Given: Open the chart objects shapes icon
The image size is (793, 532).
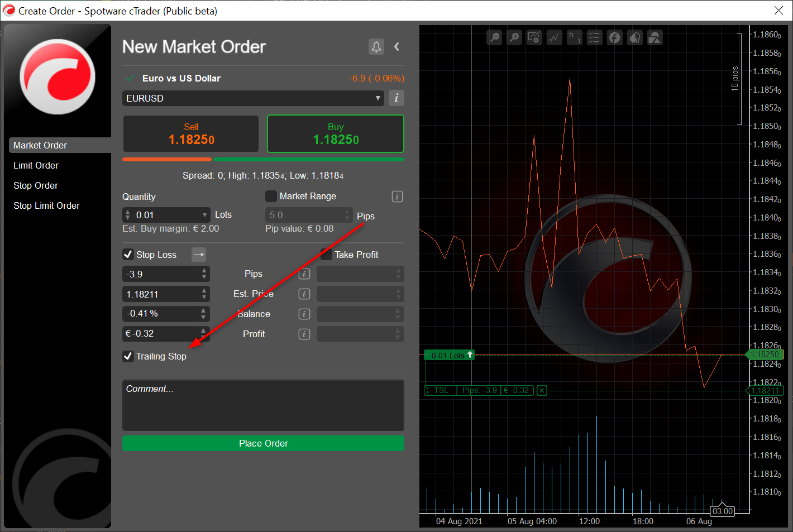Looking at the screenshot, I should coord(655,37).
